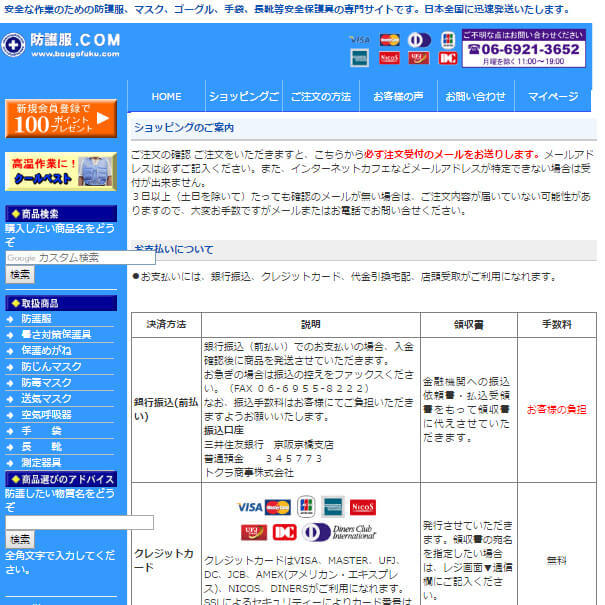Open the 防護服 category link

click(37, 319)
